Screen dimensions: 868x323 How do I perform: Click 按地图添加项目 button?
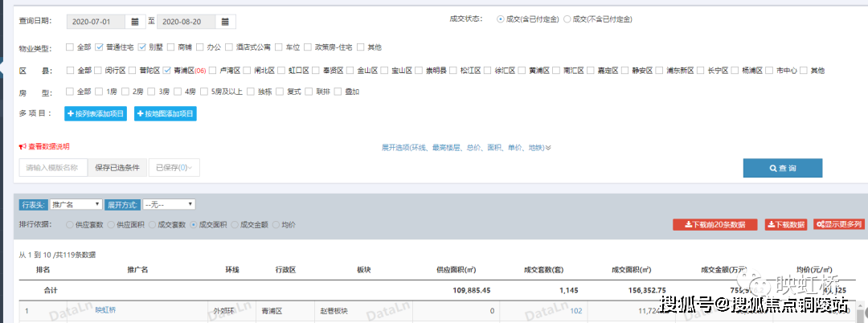coord(166,114)
